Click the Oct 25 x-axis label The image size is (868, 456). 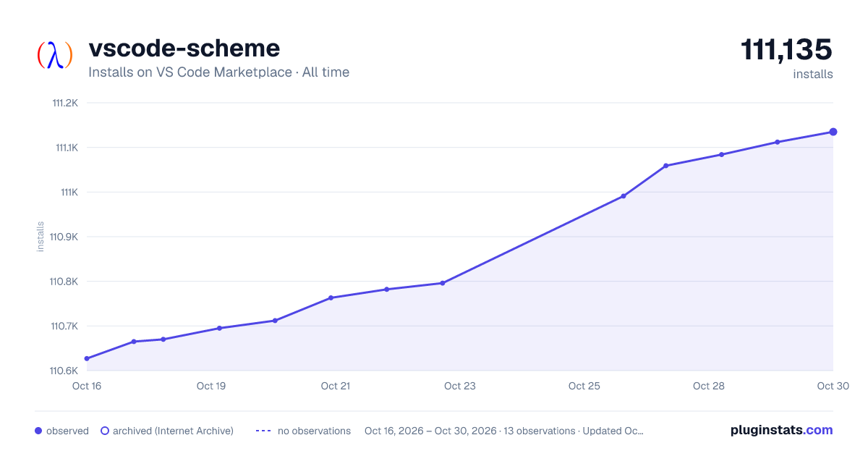tap(584, 386)
